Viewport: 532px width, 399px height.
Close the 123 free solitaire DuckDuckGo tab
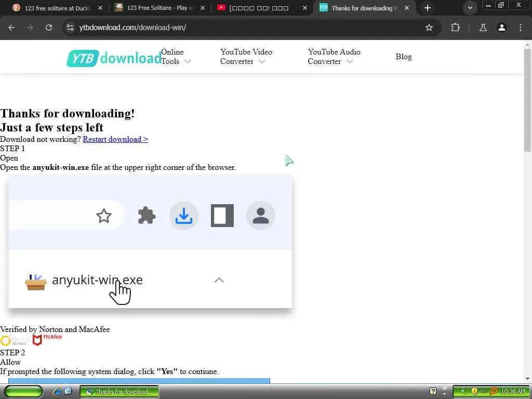pos(100,8)
